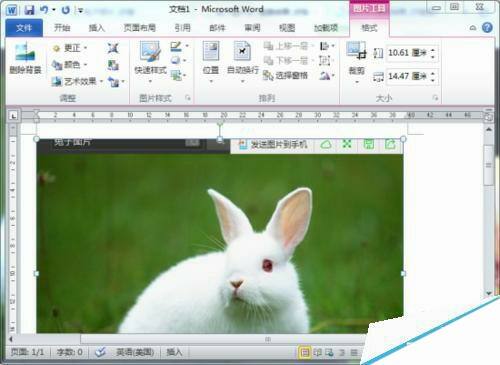This screenshot has width=500, height=365.
Task: Click the Change Picture icon
Action: point(113,65)
